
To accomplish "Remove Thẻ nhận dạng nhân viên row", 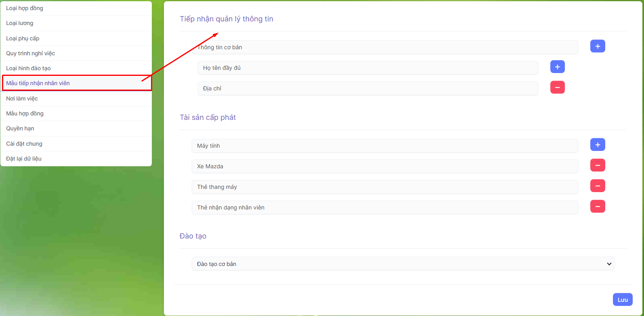I will coord(598,207).
